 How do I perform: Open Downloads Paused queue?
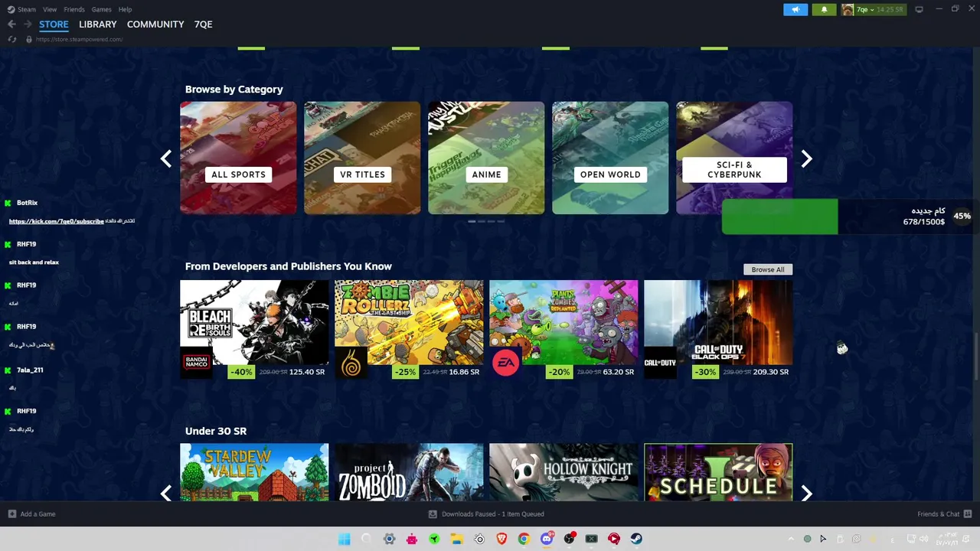[493, 514]
